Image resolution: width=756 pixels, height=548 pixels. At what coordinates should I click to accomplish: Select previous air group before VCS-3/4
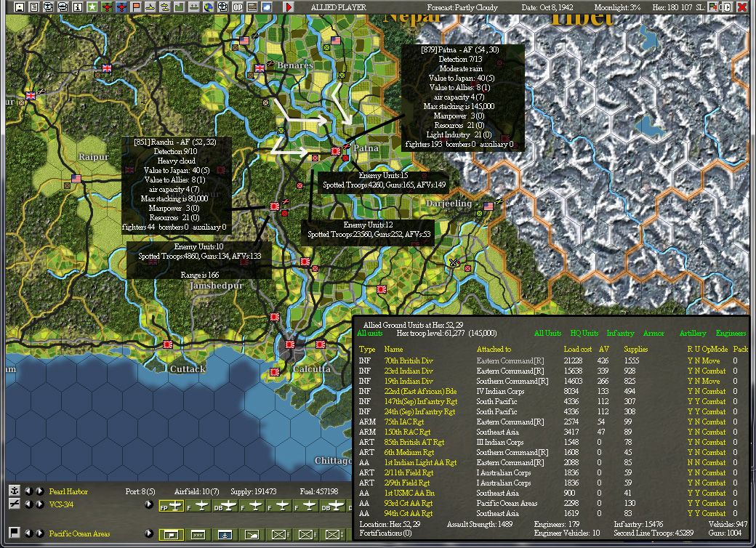(29, 504)
